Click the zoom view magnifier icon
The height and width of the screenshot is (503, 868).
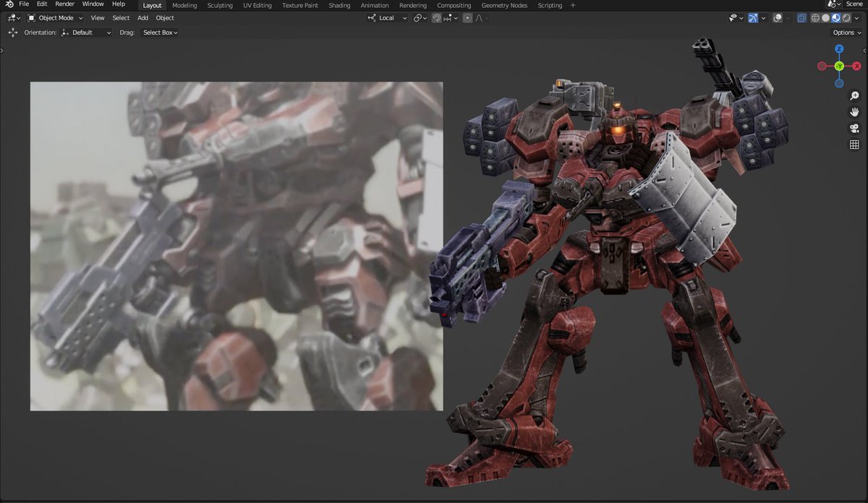(x=854, y=95)
